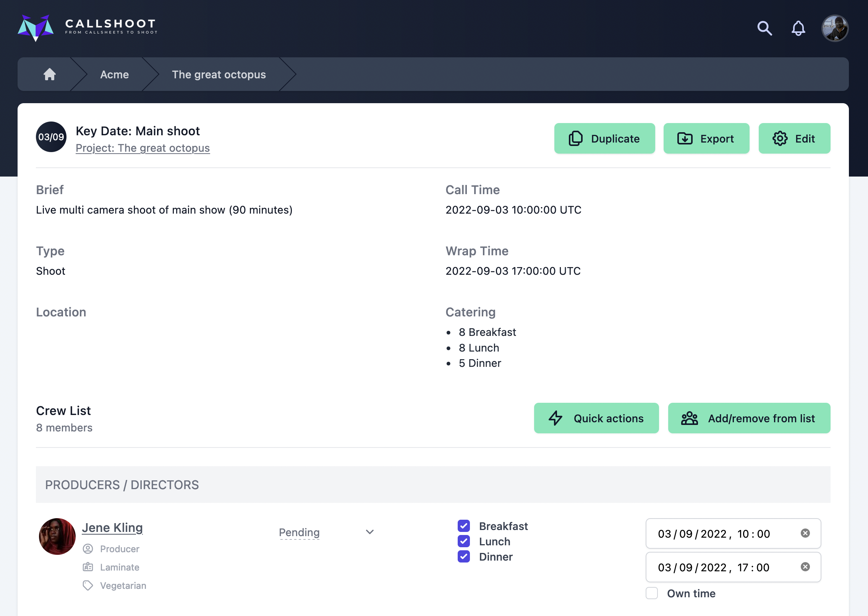The height and width of the screenshot is (616, 868).
Task: Clear the 10:00 call time via the X icon
Action: tap(806, 533)
